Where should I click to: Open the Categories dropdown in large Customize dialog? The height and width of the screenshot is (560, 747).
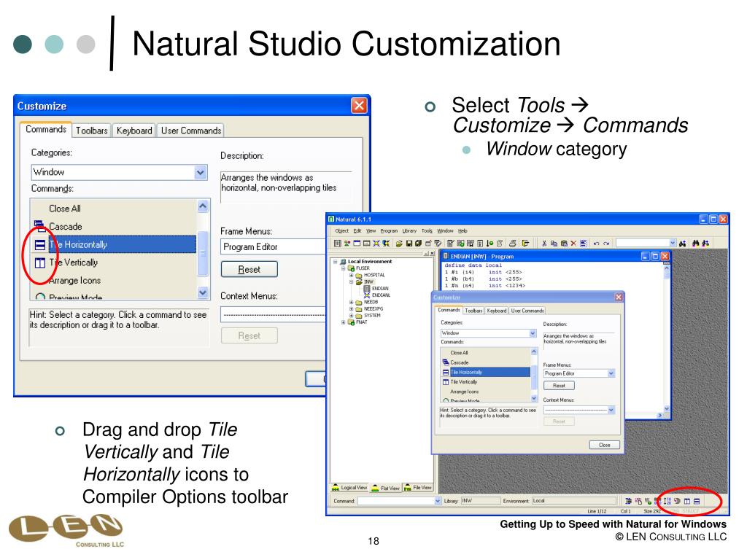pyautogui.click(x=201, y=172)
